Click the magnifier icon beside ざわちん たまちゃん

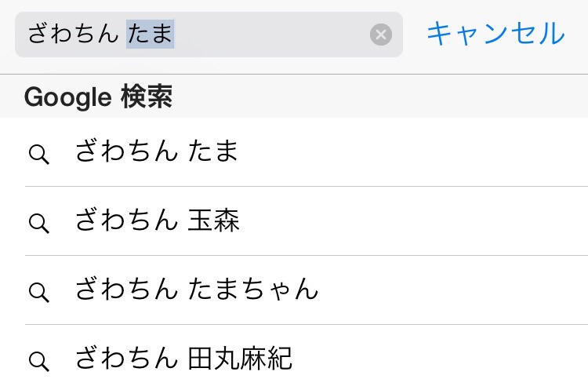point(39,293)
